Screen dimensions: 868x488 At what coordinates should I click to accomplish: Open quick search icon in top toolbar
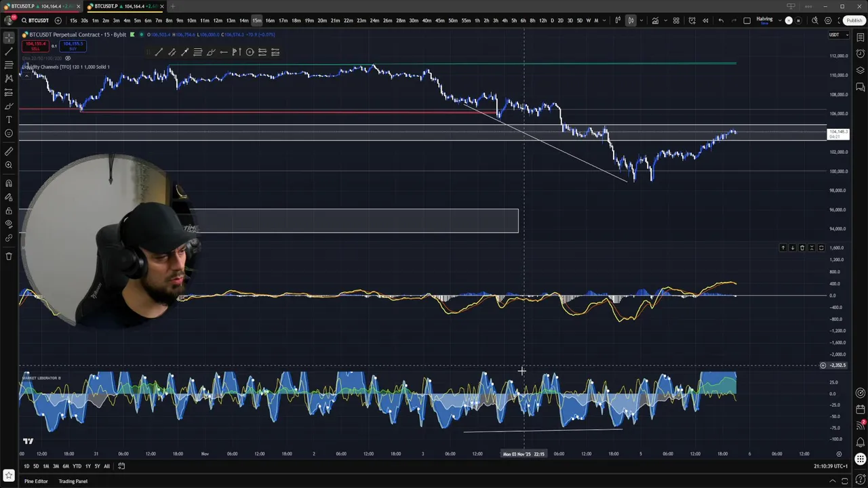[x=815, y=20]
